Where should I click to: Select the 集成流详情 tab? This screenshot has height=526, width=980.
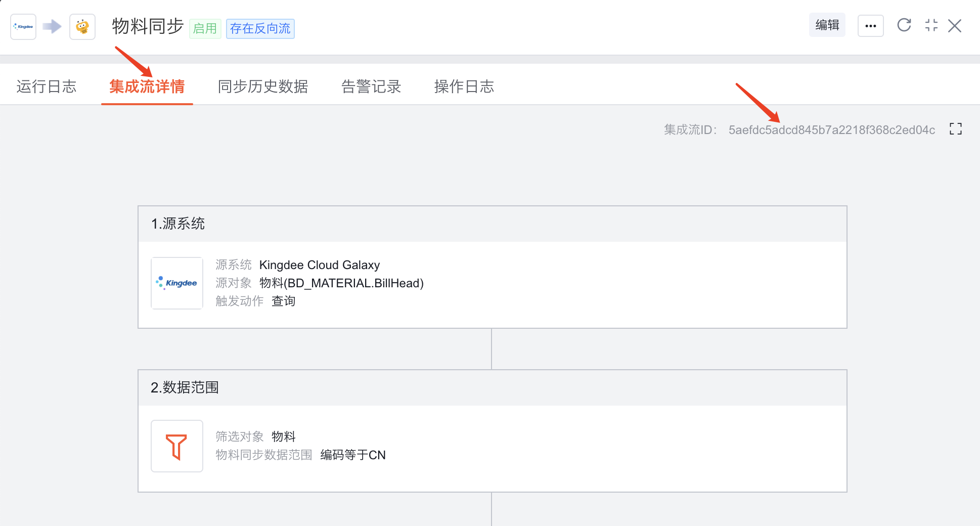(147, 86)
